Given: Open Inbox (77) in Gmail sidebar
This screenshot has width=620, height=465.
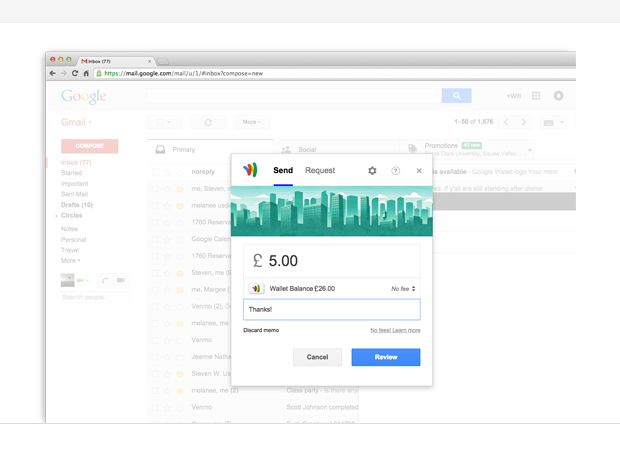Looking at the screenshot, I should (x=76, y=163).
